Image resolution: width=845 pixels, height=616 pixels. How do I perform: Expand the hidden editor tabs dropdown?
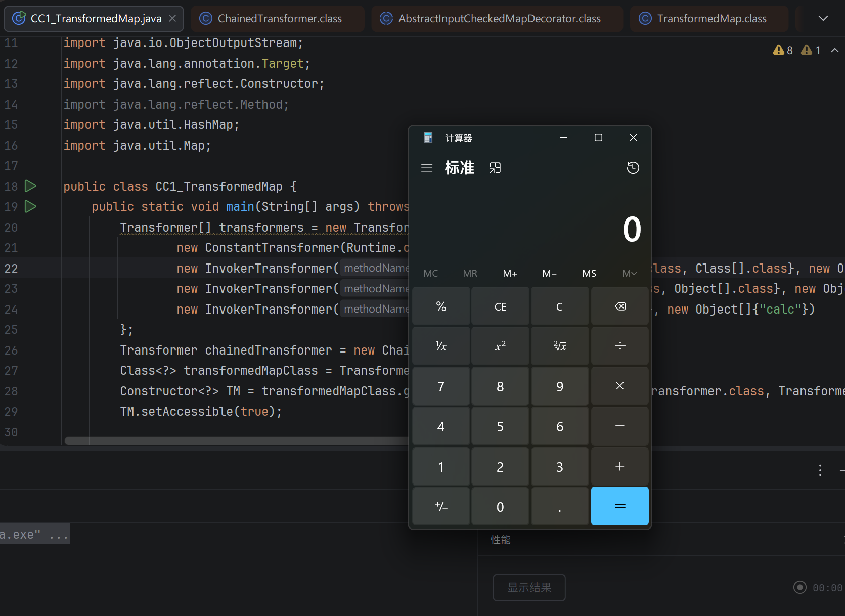(x=823, y=18)
